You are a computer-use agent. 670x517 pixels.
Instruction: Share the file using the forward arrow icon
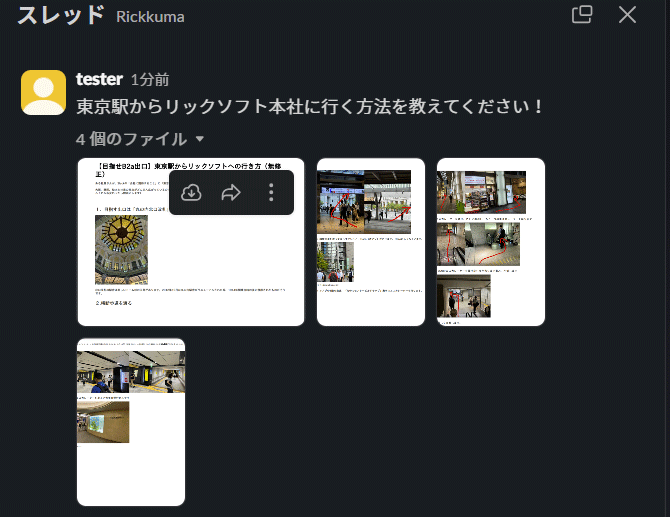231,192
